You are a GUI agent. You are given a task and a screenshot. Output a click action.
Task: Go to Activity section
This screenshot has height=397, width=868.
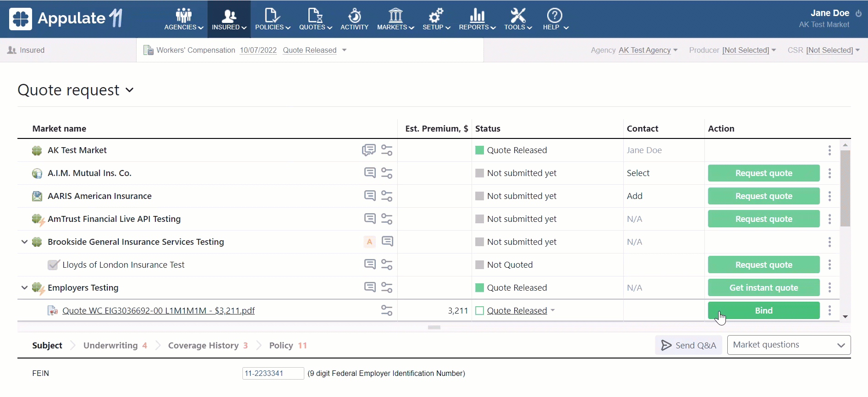tap(354, 19)
